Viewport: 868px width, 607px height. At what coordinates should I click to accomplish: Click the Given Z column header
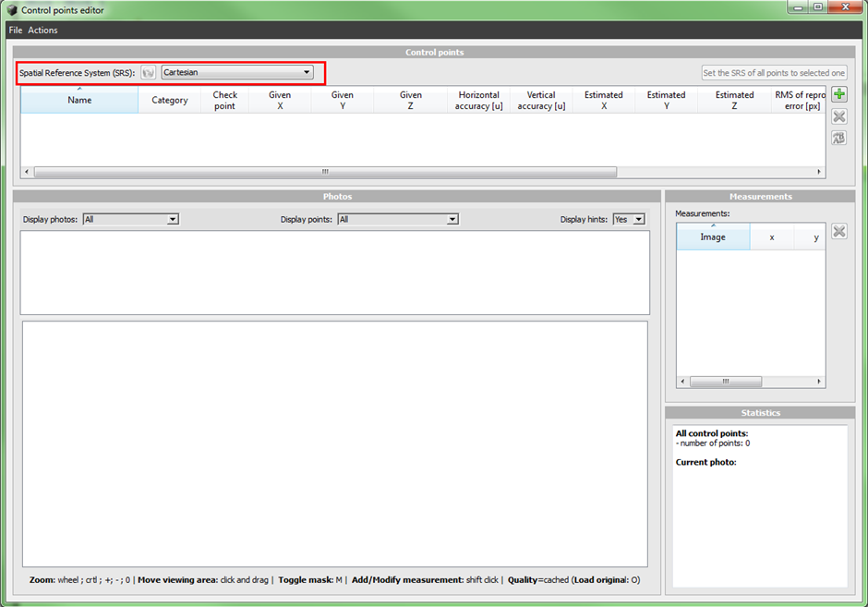(411, 101)
